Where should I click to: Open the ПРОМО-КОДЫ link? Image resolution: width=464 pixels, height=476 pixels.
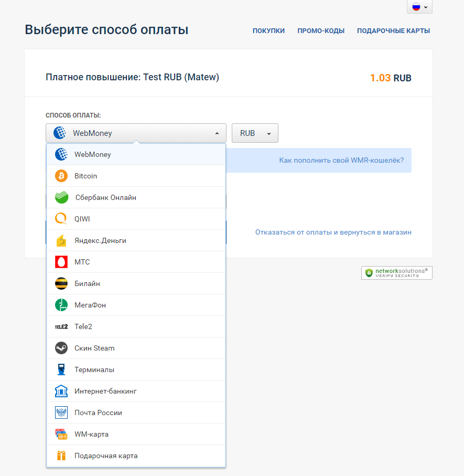tap(321, 30)
